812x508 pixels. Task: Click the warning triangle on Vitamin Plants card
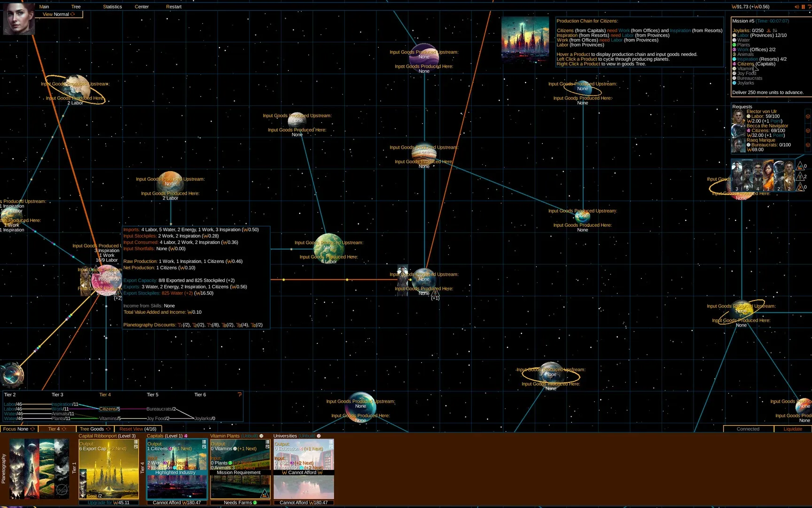click(x=264, y=493)
